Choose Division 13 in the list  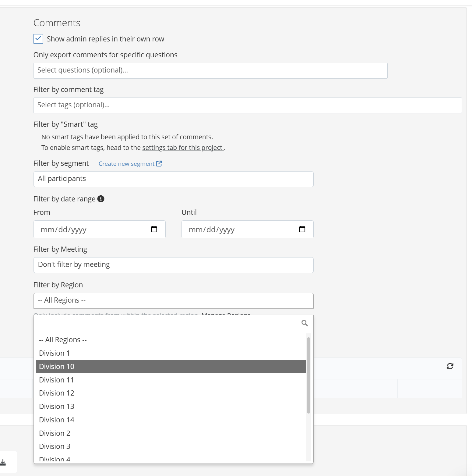tap(171, 407)
